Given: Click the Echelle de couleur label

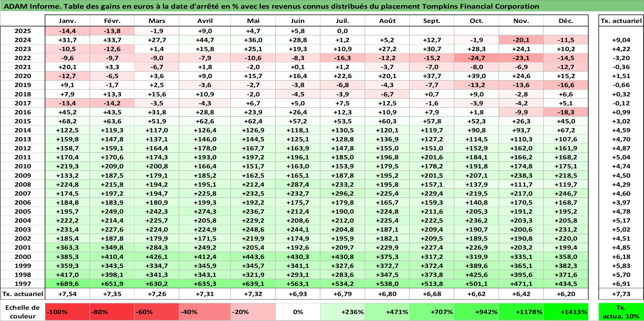Looking at the screenshot, I should pos(23,312).
